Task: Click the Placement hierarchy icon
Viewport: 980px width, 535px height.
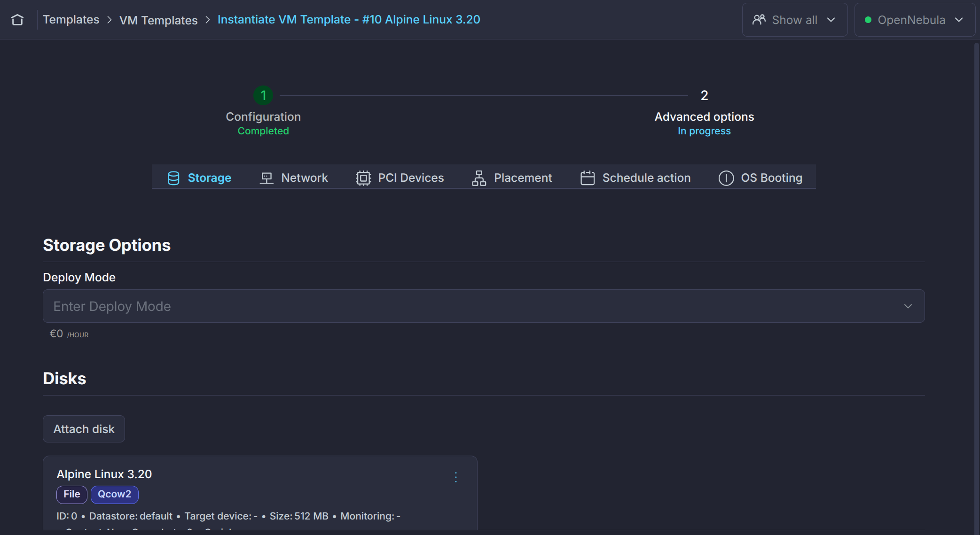Action: (478, 178)
